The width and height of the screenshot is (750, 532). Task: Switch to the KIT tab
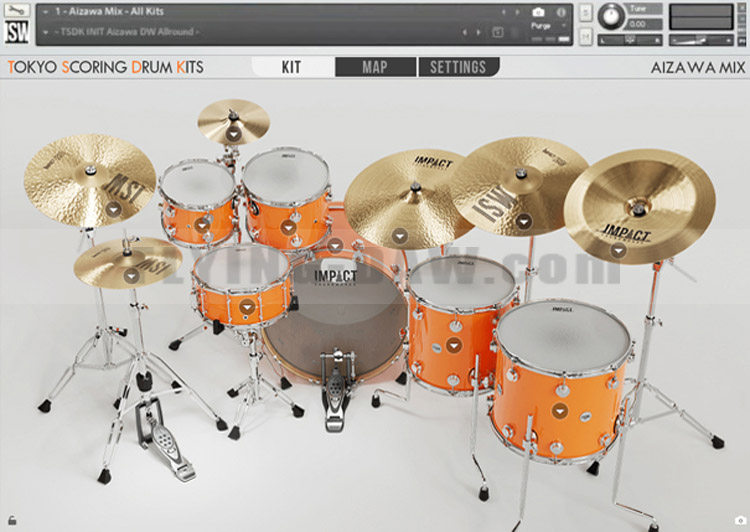pos(292,67)
